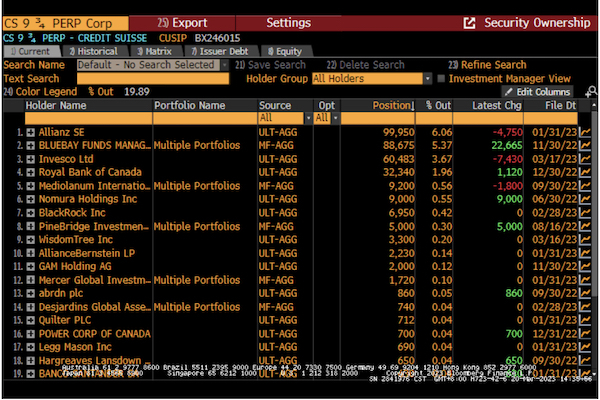Click the Export button
Screen dimensions: 600x400
[182, 23]
